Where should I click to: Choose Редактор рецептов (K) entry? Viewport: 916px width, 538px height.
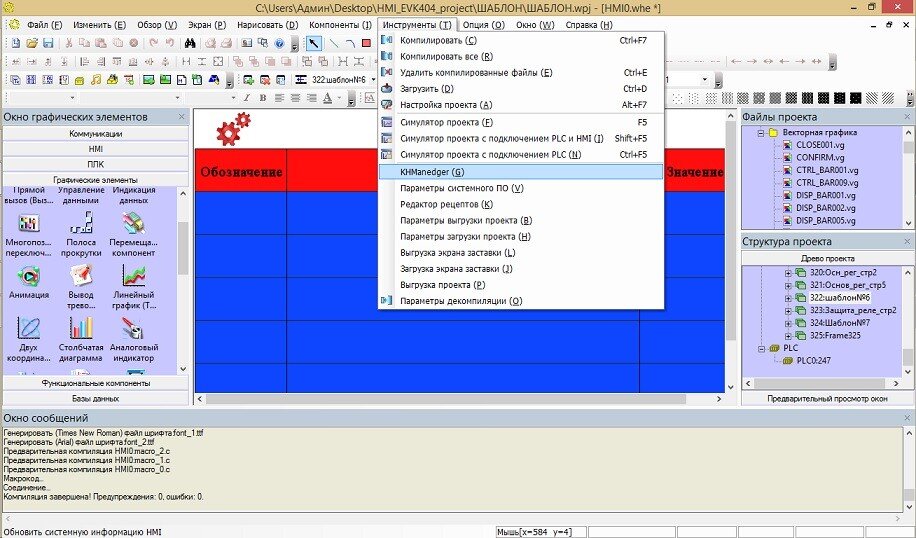coord(521,204)
